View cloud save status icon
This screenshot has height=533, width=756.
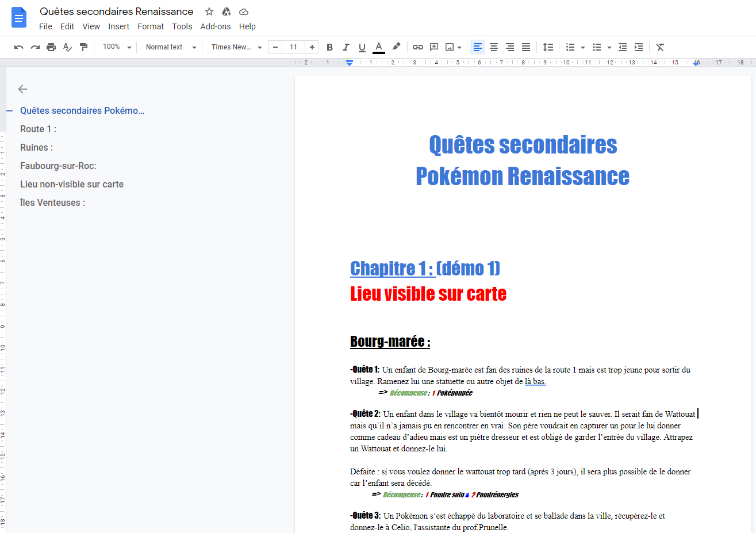point(244,11)
